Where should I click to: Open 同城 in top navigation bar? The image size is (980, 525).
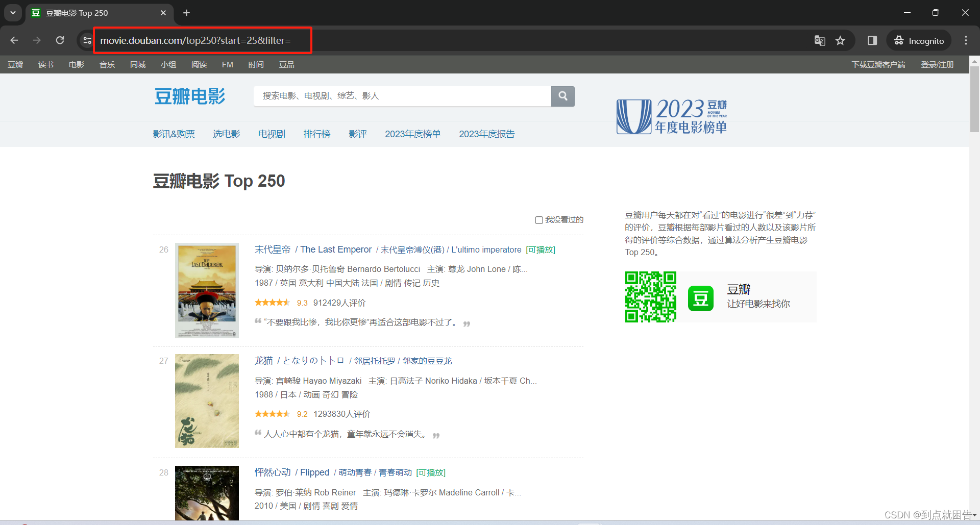(138, 65)
